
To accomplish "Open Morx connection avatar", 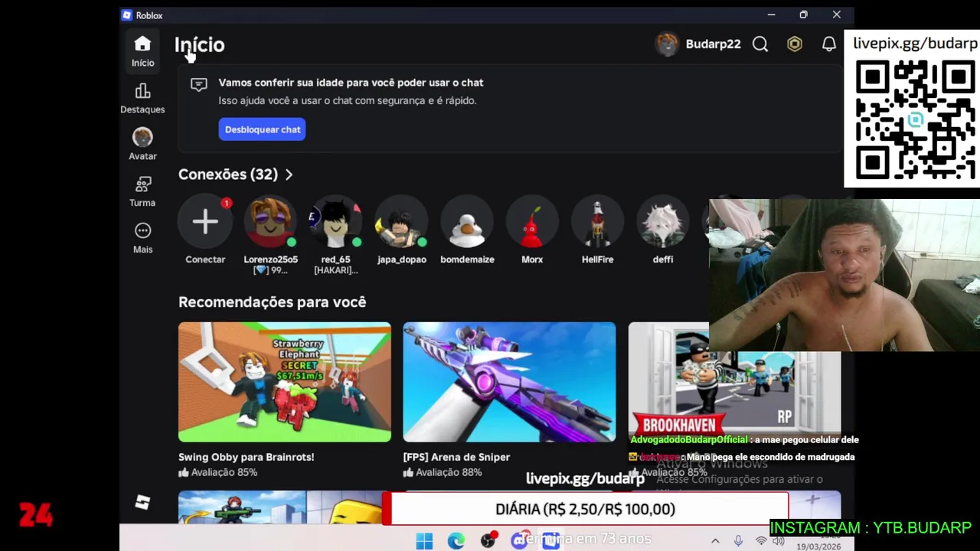I will (532, 222).
